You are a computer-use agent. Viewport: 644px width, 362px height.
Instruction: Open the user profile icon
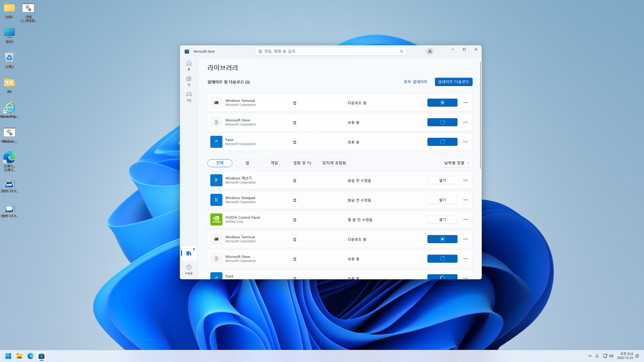430,51
